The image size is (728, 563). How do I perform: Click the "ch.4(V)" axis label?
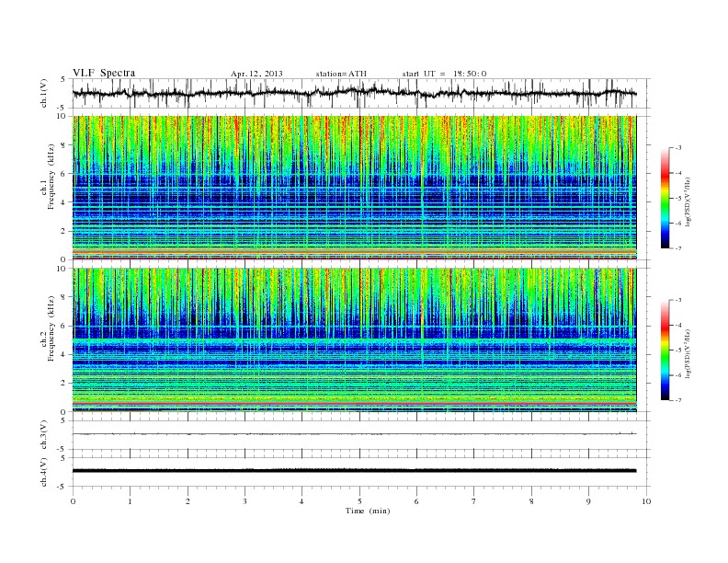44,472
